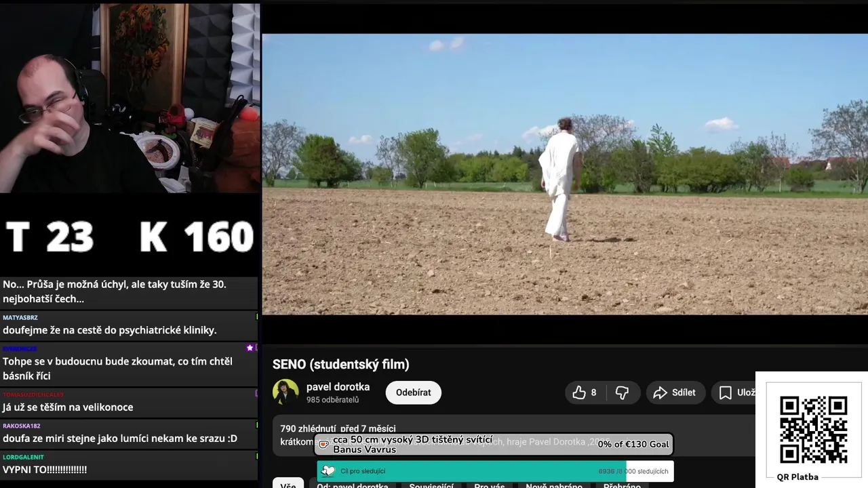Click the 790 zhlédnutí před 7 měsíci text

coord(338,428)
